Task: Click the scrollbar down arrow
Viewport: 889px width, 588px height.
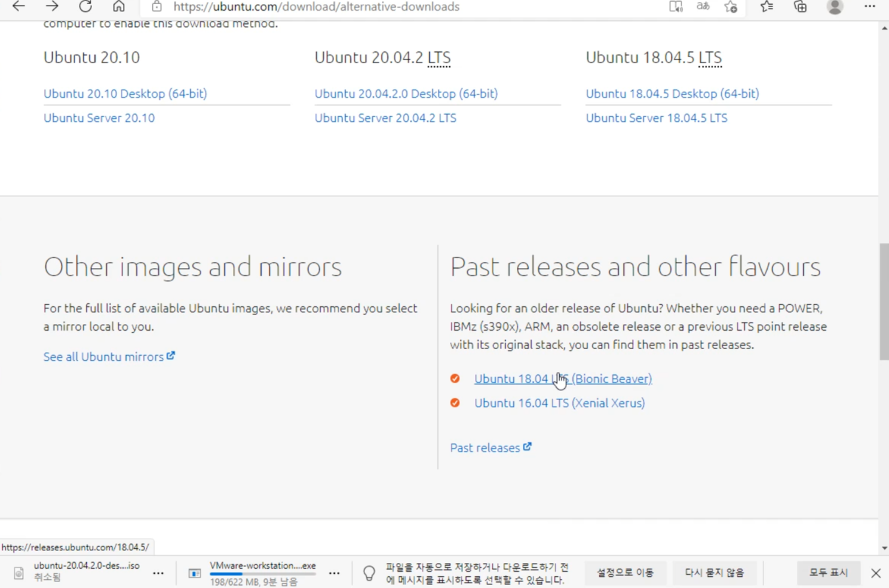Action: coord(884,548)
